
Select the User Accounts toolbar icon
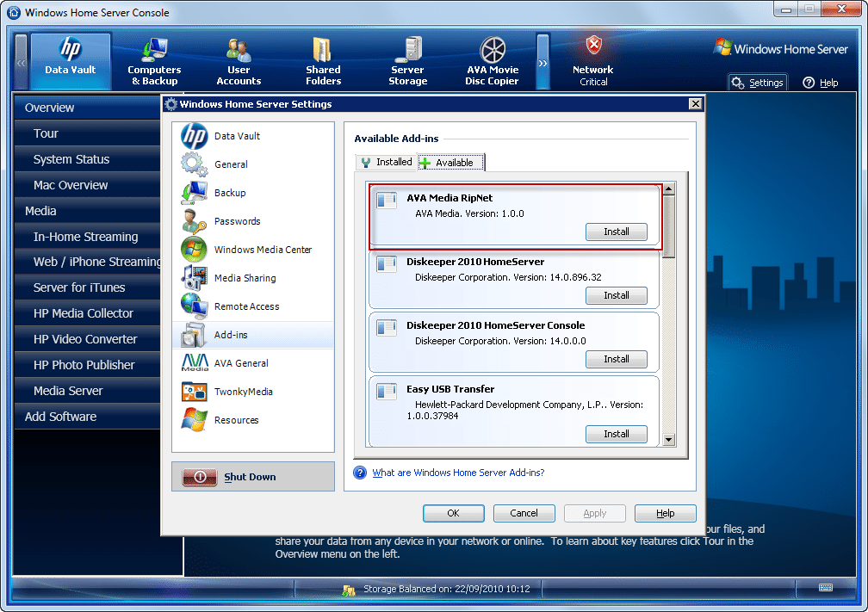(x=238, y=60)
